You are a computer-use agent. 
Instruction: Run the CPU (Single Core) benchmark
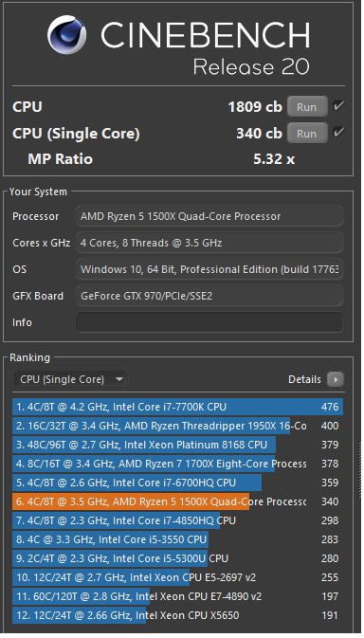(307, 134)
